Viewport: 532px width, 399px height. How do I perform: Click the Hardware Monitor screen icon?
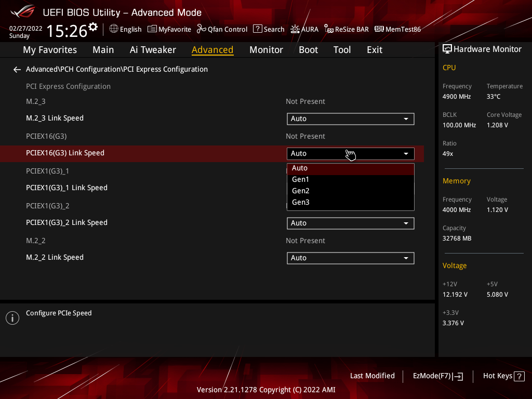(447, 49)
